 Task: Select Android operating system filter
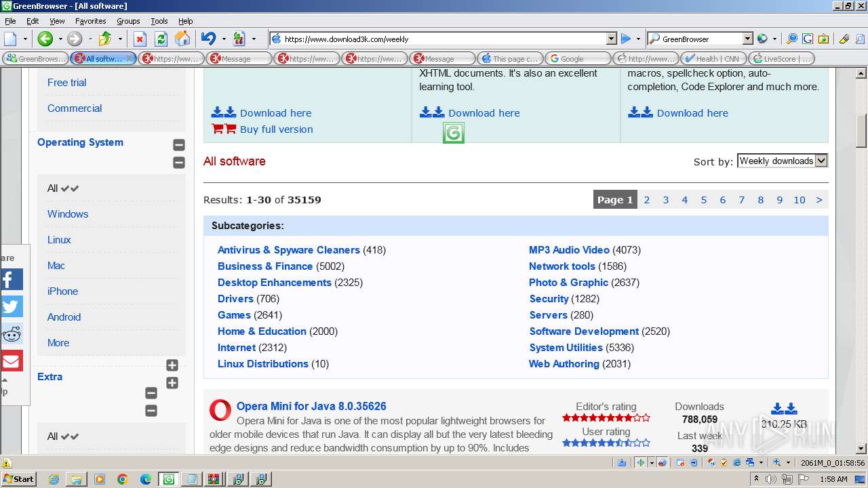(x=64, y=317)
